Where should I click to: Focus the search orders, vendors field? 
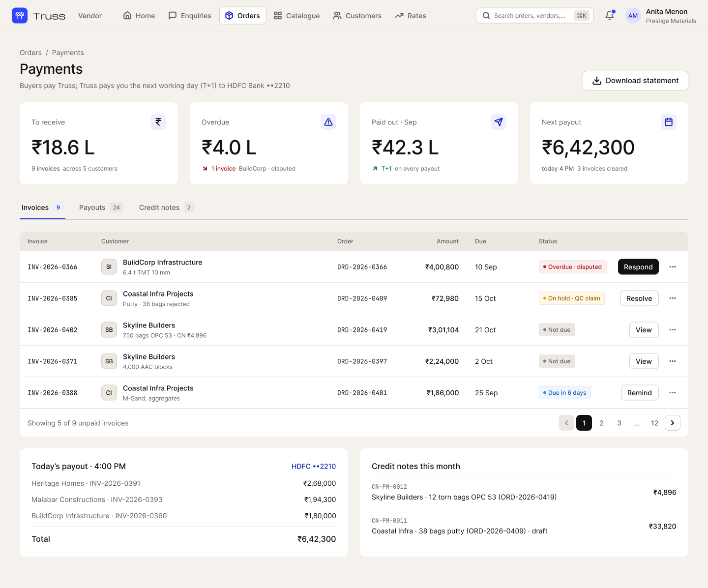(535, 16)
